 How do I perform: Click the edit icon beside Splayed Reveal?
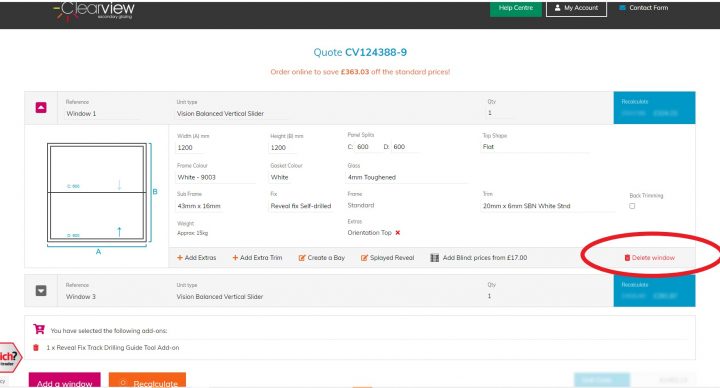(364, 258)
